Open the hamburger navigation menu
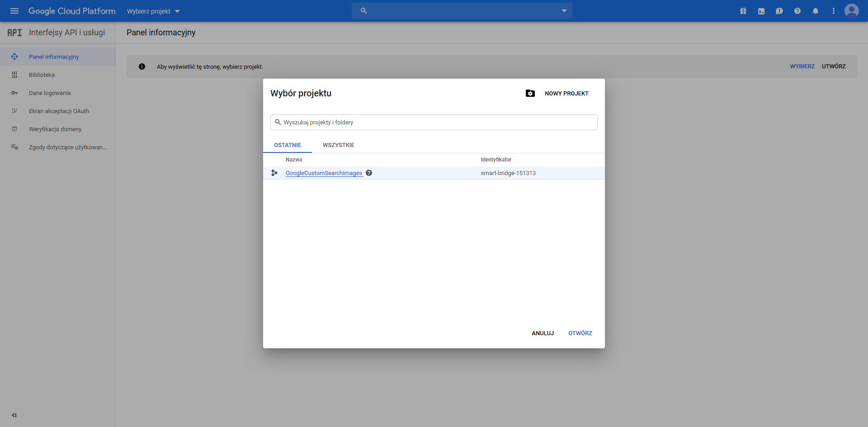This screenshot has width=868, height=427. click(x=14, y=11)
